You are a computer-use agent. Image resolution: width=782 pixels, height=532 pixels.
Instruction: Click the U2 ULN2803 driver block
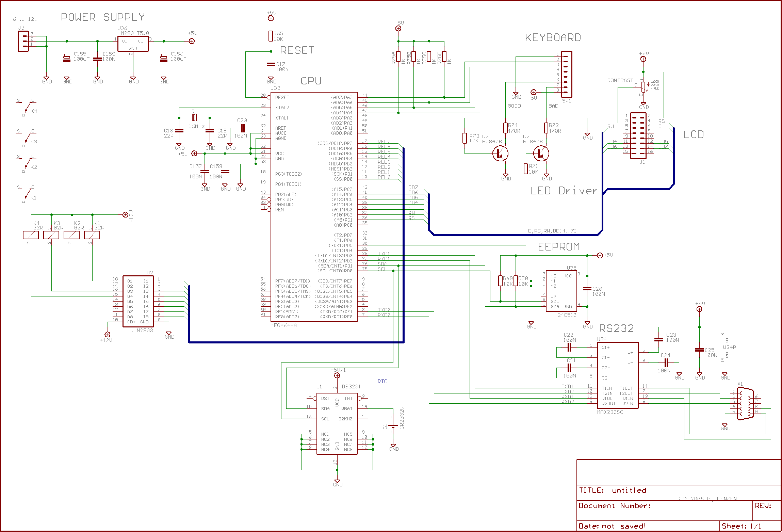coord(138,301)
